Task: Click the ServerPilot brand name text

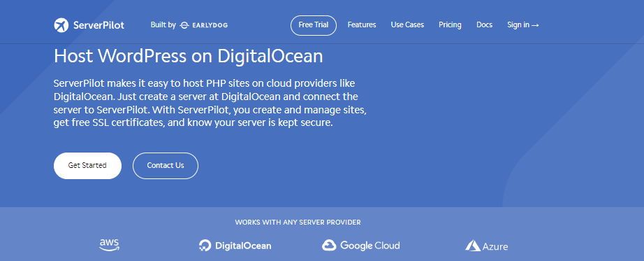Action: click(98, 25)
